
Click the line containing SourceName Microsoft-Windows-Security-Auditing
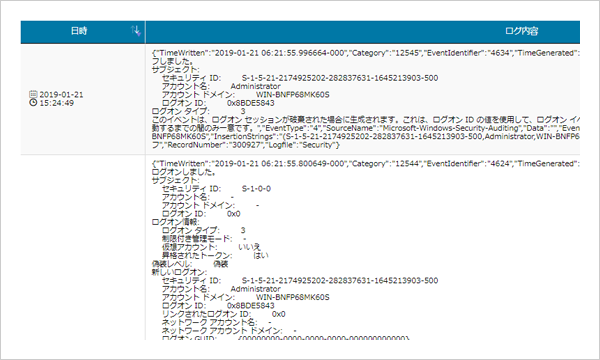coord(366,128)
